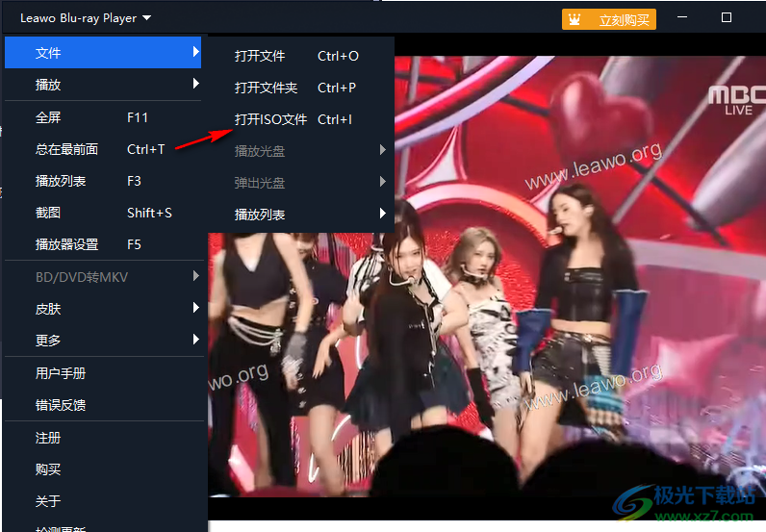Expand the submenu 播放列表 arrow
Image resolution: width=766 pixels, height=532 pixels.
(383, 214)
